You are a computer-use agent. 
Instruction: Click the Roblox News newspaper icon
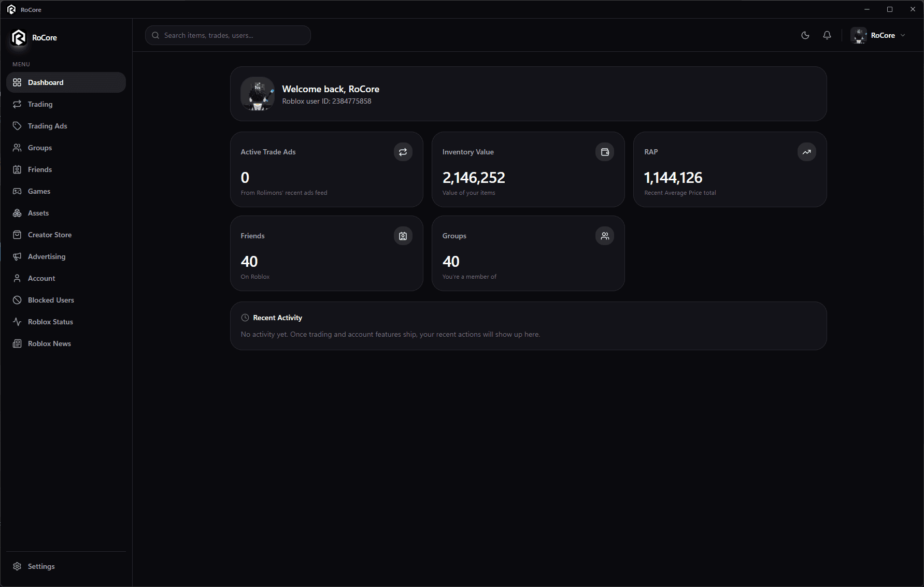17,343
